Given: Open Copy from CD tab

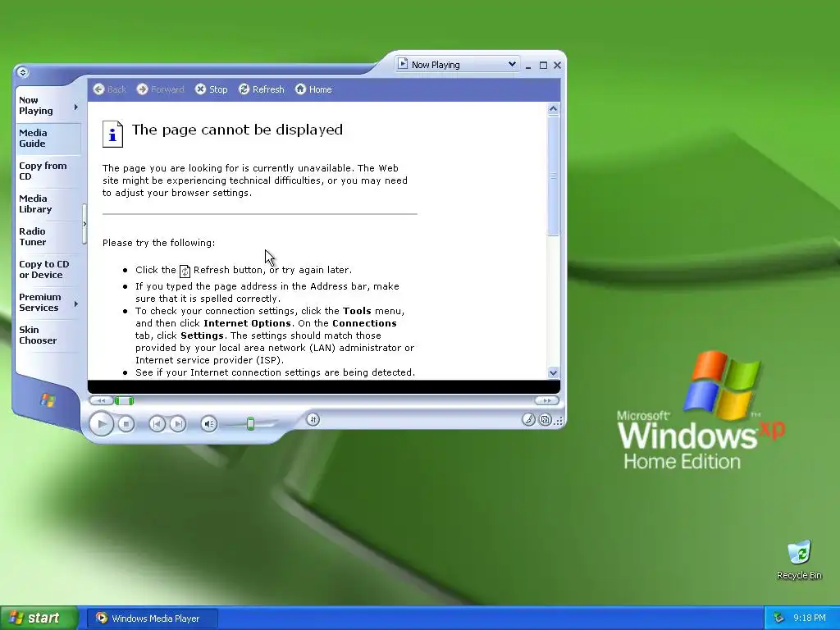Looking at the screenshot, I should coord(48,171).
